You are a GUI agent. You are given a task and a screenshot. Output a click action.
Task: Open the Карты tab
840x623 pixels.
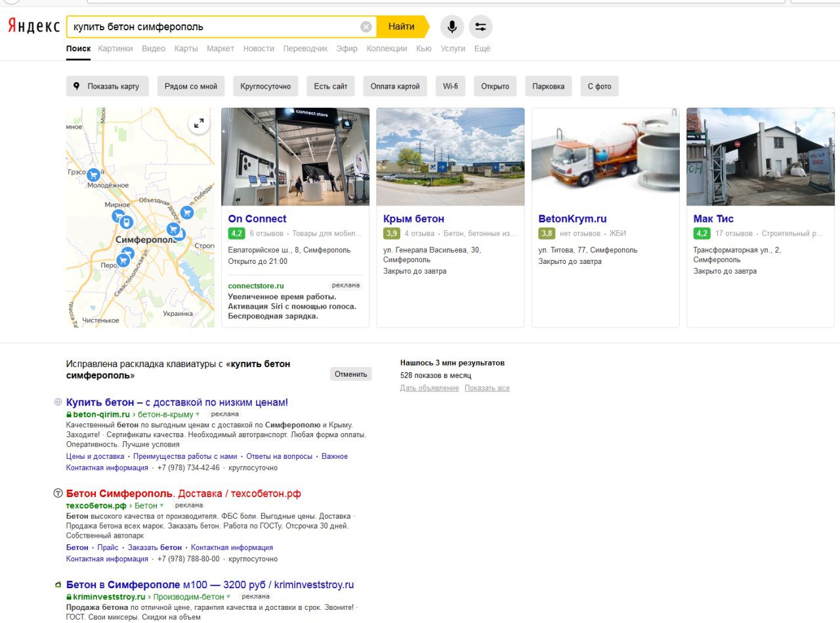186,49
